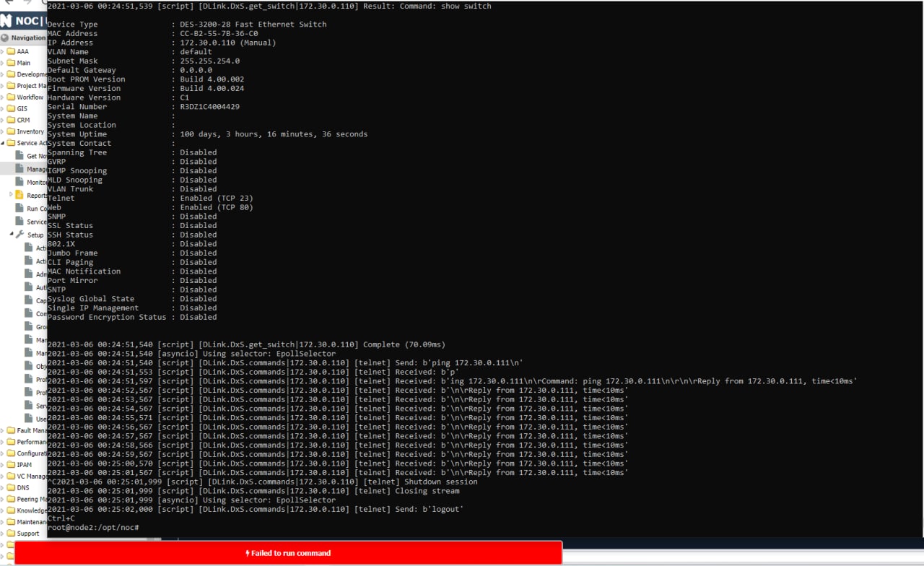Click the get_switch Complete (70.09ms) log line
This screenshot has width=924, height=566.
click(246, 344)
